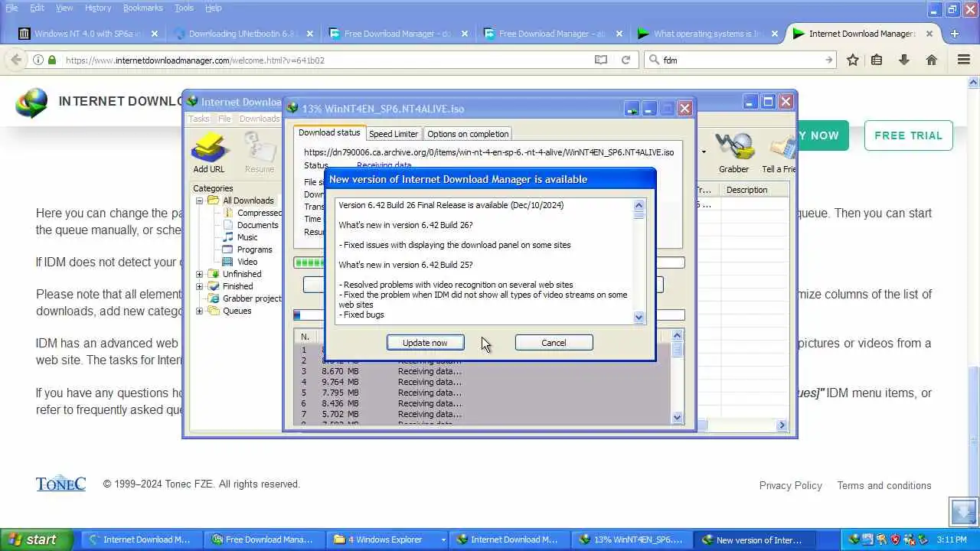
Task: Switch to What operating systems tab
Action: 707,34
